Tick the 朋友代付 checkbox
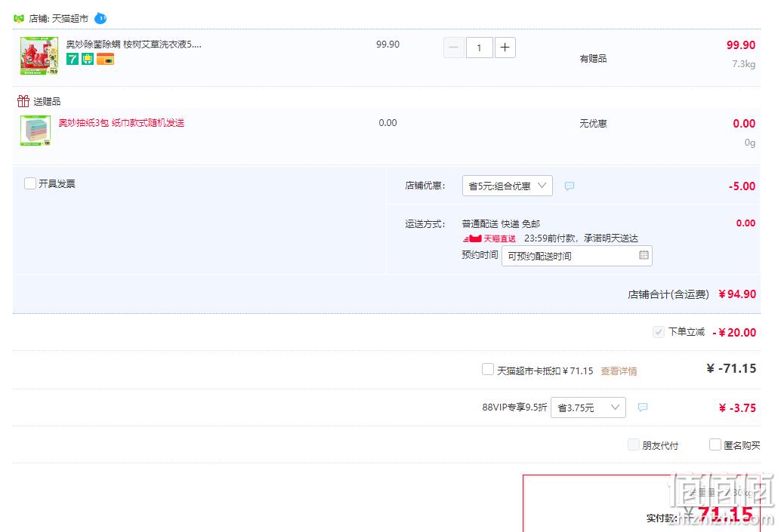Viewport: 781px width, 532px height. [634, 444]
